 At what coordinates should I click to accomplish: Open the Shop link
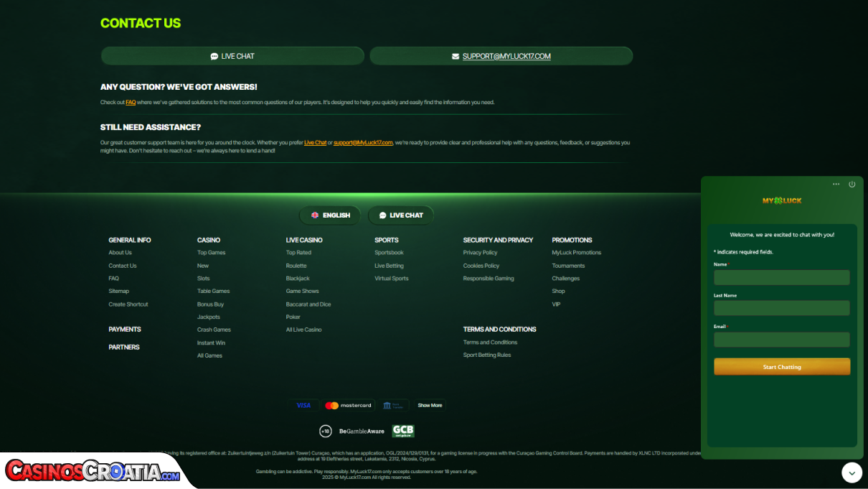click(x=559, y=292)
